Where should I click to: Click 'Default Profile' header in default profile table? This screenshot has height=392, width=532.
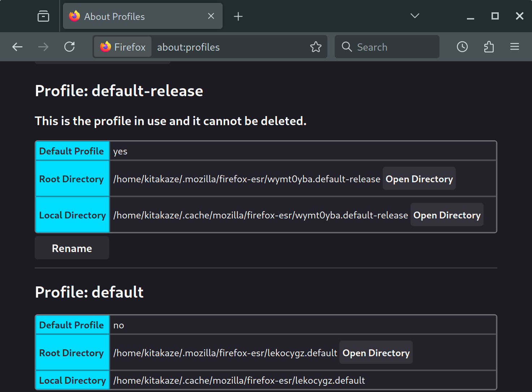pos(72,325)
